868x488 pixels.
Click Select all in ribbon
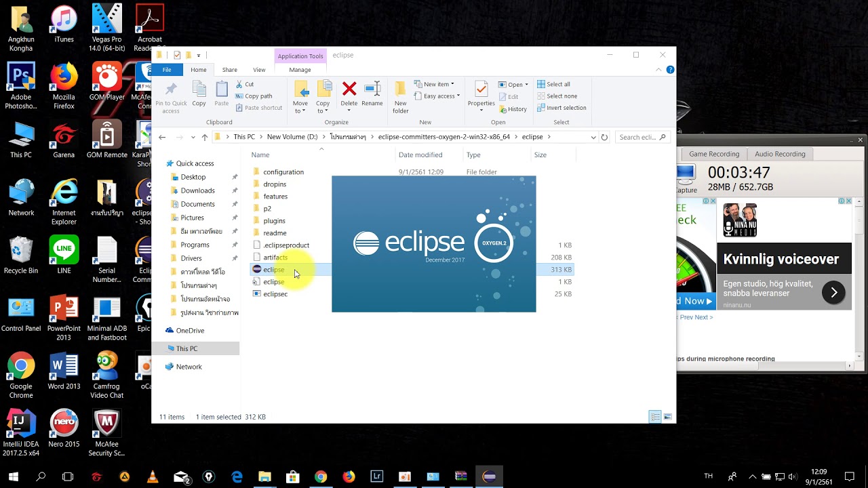coord(553,85)
